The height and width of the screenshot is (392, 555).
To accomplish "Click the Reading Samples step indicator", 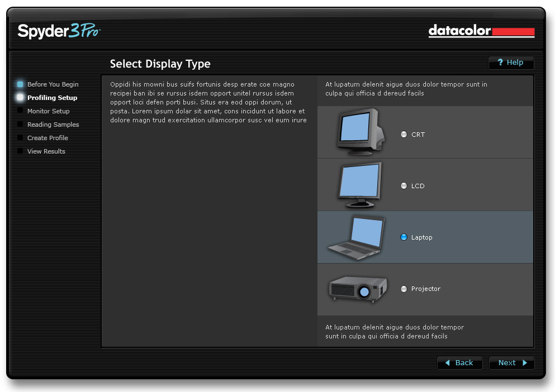I will [20, 124].
